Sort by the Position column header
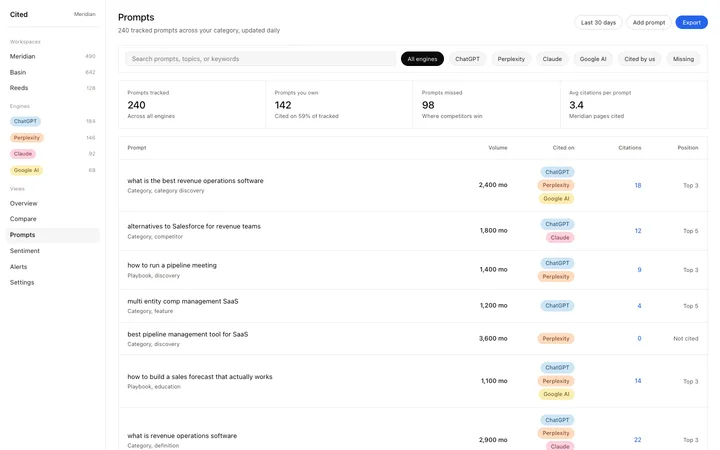Screen dimensions: 720x450 pos(687,148)
